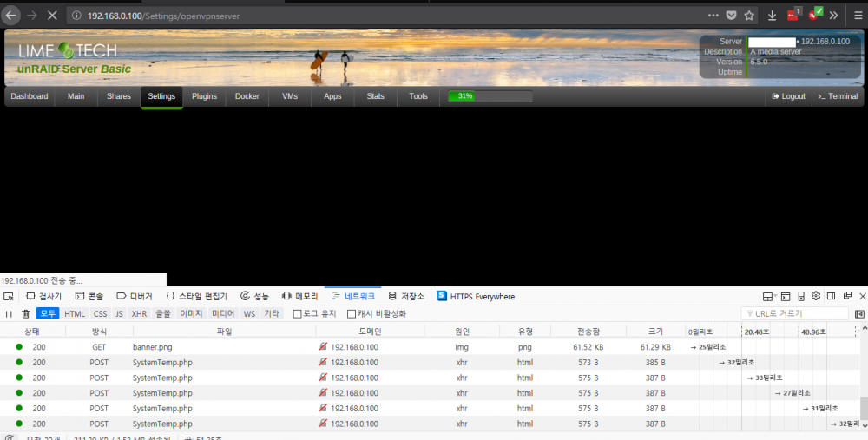Filter requests by 글꼴 (Fonts)
868x440 pixels.
click(163, 314)
